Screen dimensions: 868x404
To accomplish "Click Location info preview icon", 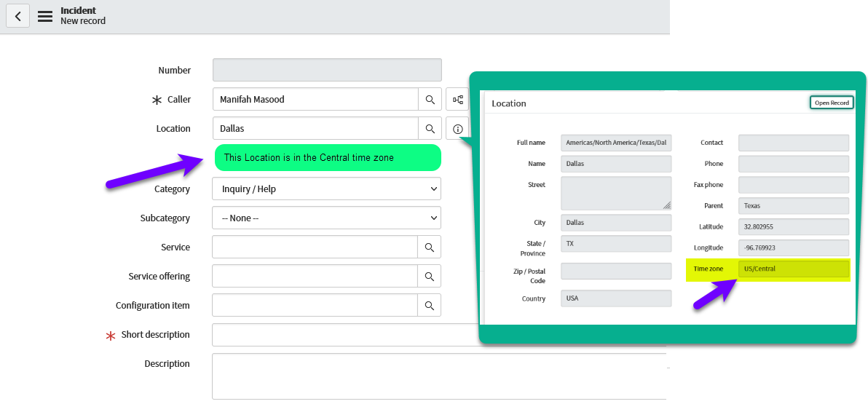I will pyautogui.click(x=457, y=128).
